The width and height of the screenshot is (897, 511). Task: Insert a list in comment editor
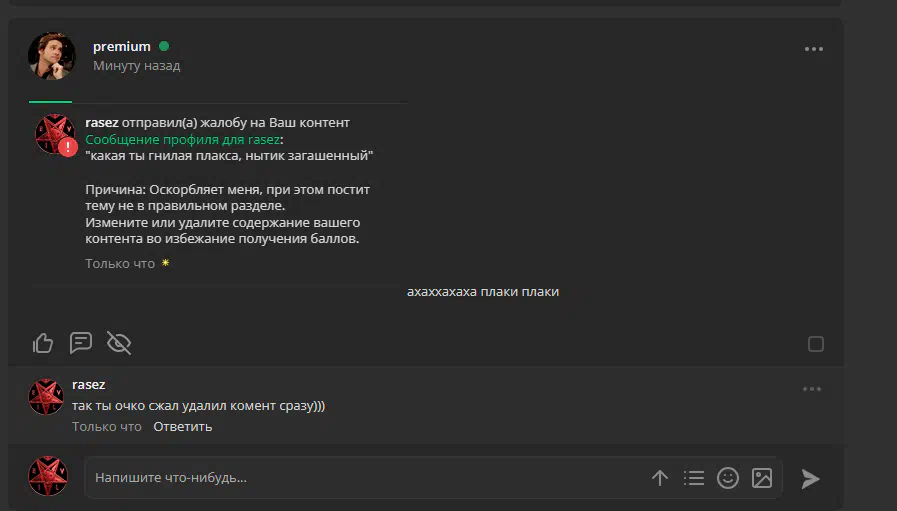pyautogui.click(x=694, y=478)
